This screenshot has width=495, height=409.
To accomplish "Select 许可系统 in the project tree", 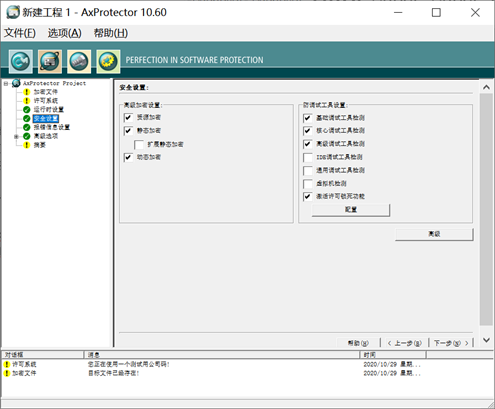I will tap(46, 101).
